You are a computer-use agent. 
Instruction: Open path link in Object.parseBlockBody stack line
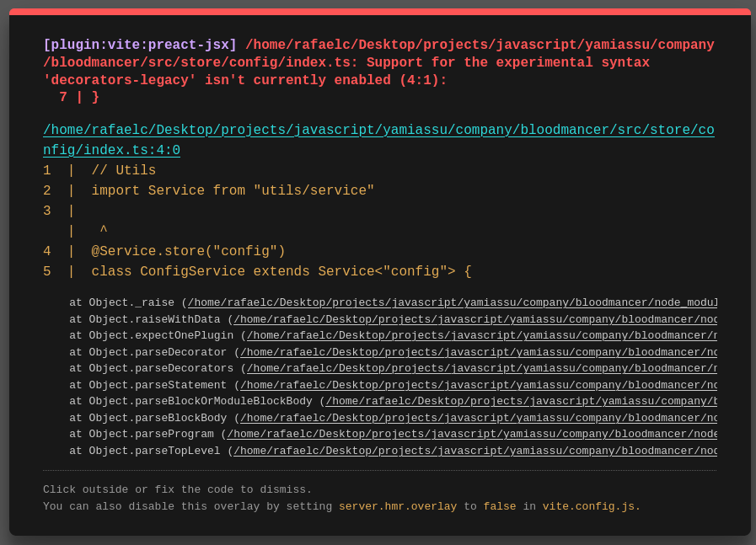[478, 418]
